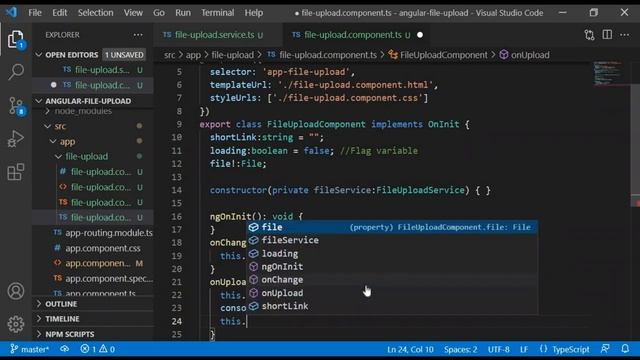
Task: Change encoding via UTF-8
Action: pyautogui.click(x=498, y=349)
